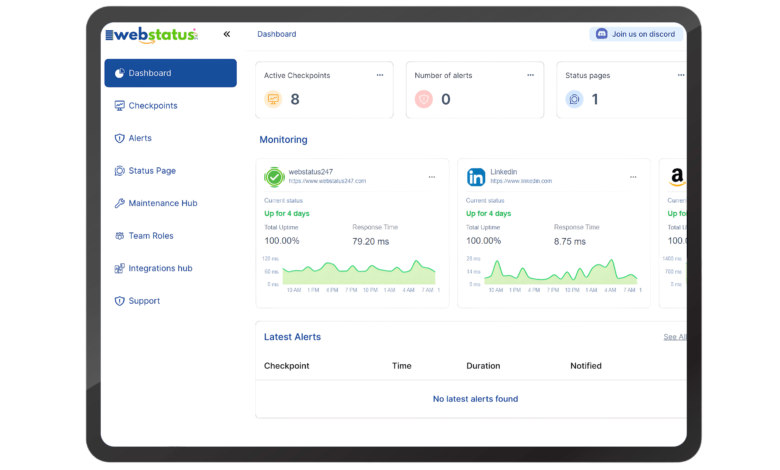Image resolution: width=780 pixels, height=470 pixels.
Task: Open the LinkedIn monitor card options menu
Action: [633, 177]
